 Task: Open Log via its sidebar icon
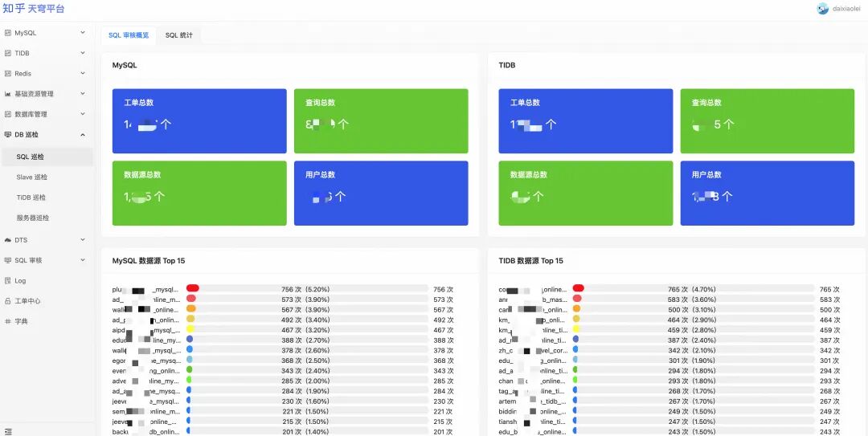tap(8, 280)
